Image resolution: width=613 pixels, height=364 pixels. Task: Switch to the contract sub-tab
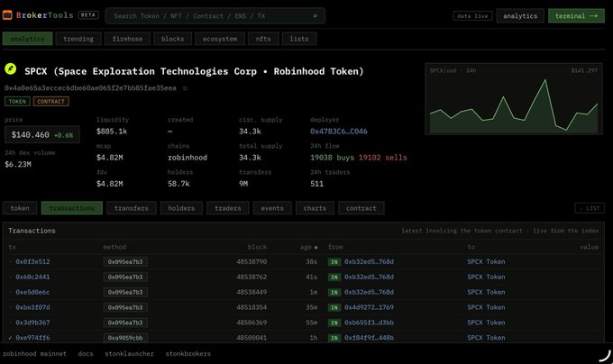(361, 208)
